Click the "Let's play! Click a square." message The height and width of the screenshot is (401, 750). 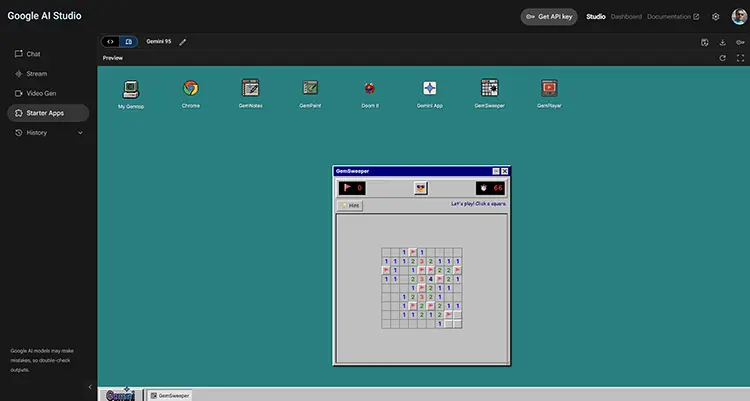click(478, 204)
